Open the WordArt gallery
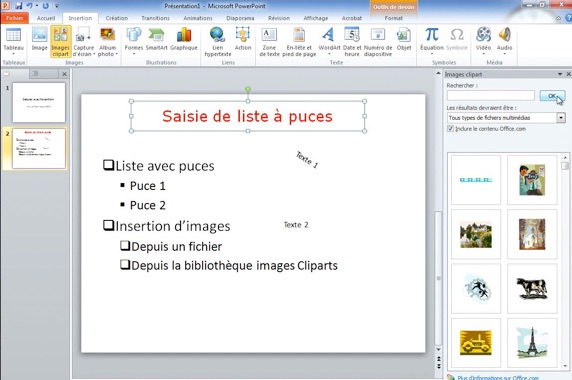The height and width of the screenshot is (380, 572). pyautogui.click(x=329, y=41)
